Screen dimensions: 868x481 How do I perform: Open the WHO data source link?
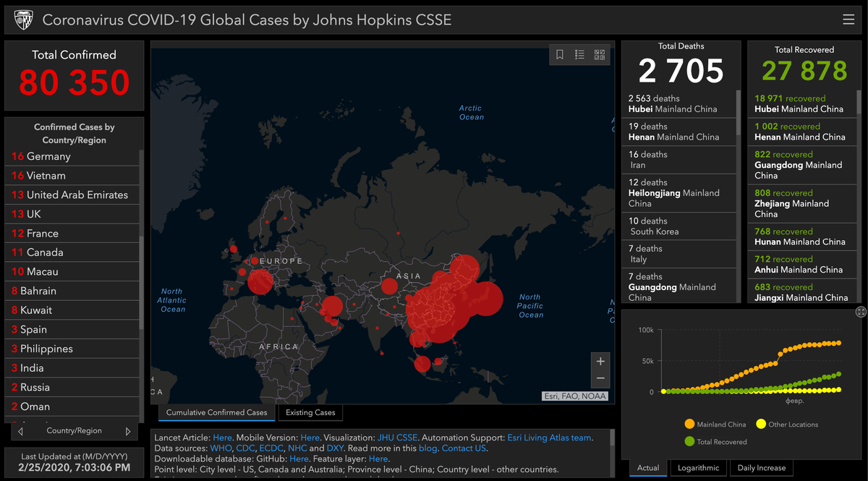[x=221, y=448]
